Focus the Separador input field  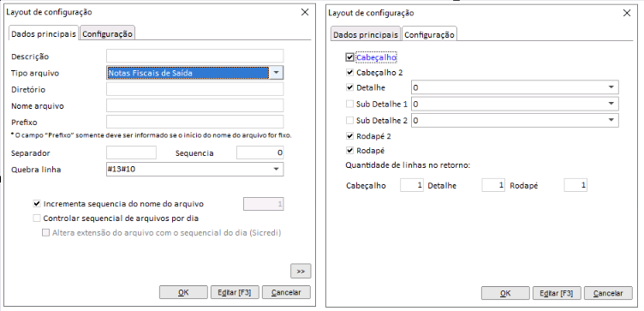[x=131, y=153]
